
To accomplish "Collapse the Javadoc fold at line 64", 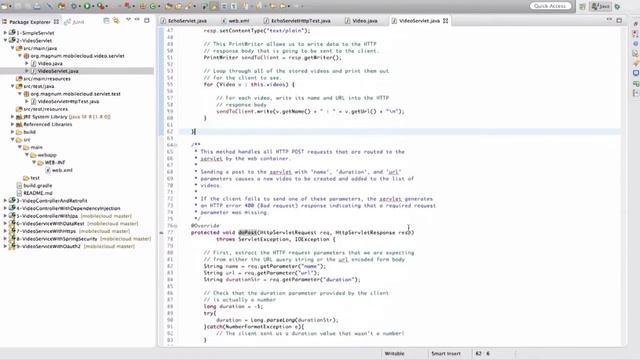I will 176,145.
